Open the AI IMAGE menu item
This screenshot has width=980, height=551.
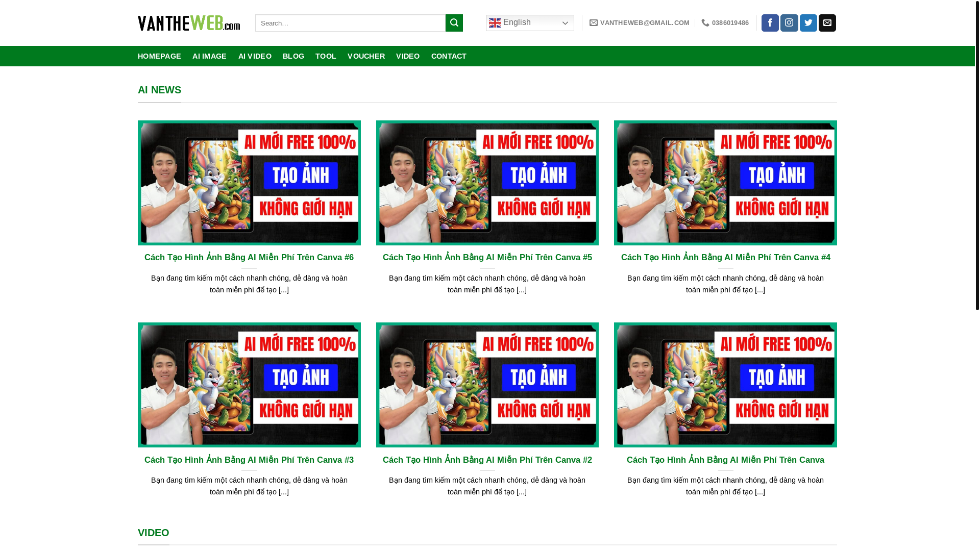coord(209,56)
